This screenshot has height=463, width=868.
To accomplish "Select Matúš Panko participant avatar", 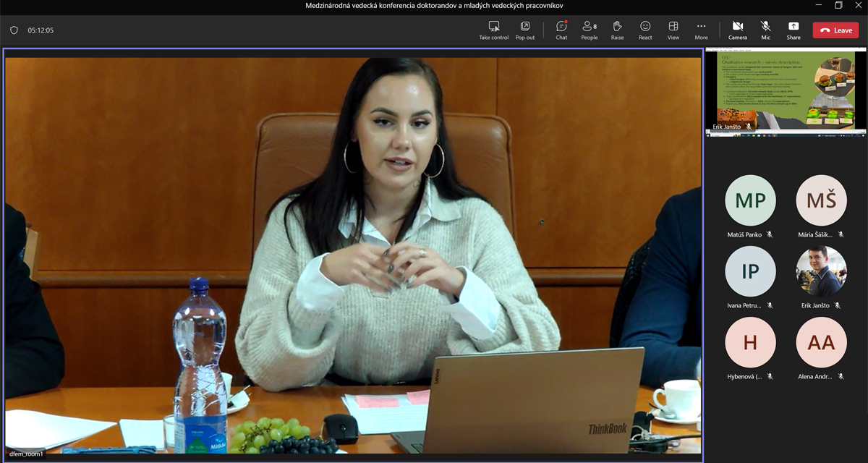I will click(750, 200).
